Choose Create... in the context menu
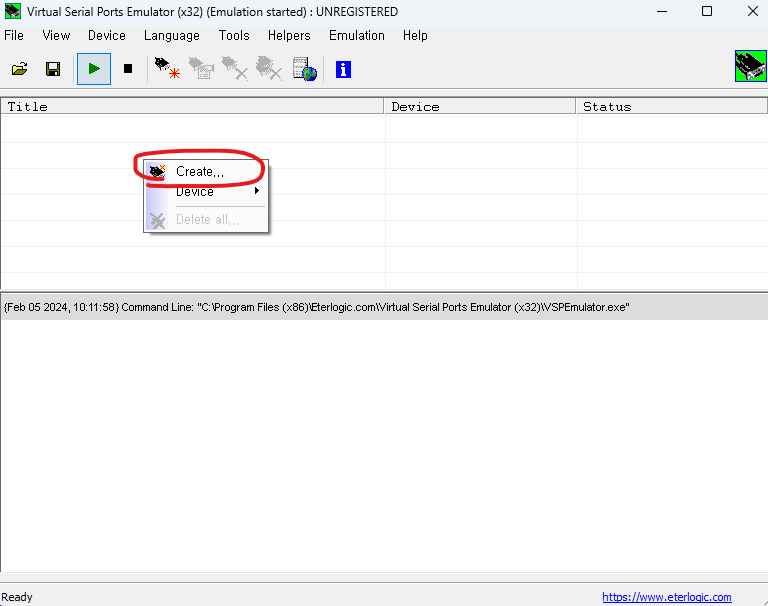The image size is (768, 606). tap(206, 171)
